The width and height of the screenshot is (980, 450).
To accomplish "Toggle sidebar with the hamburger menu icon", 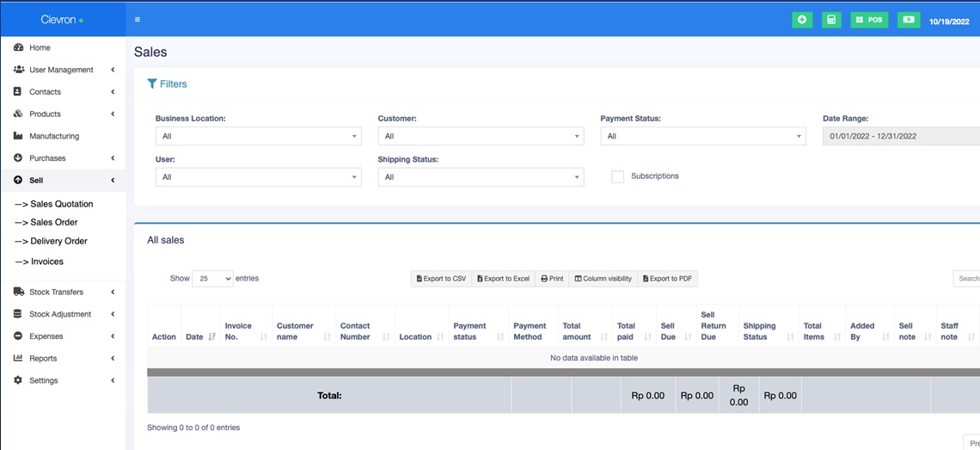I will 138,19.
